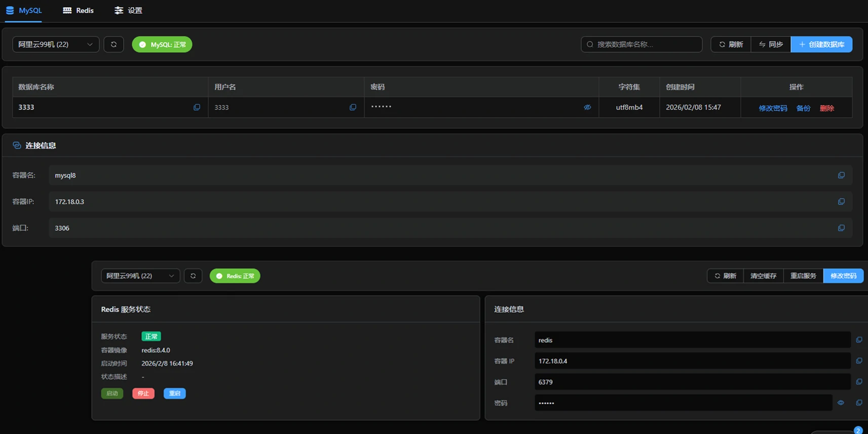Show the Redis password with eye icon
The height and width of the screenshot is (434, 868).
click(x=841, y=403)
